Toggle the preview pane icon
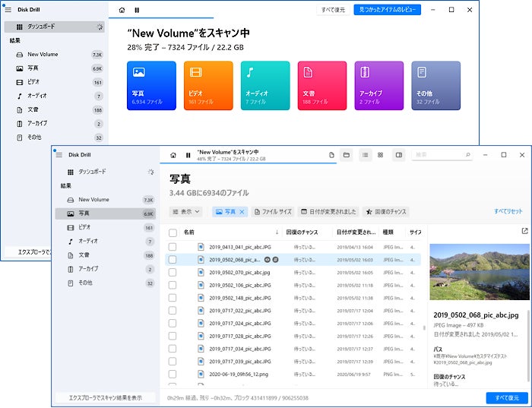Viewport: 532px width, 408px height. 398,155
